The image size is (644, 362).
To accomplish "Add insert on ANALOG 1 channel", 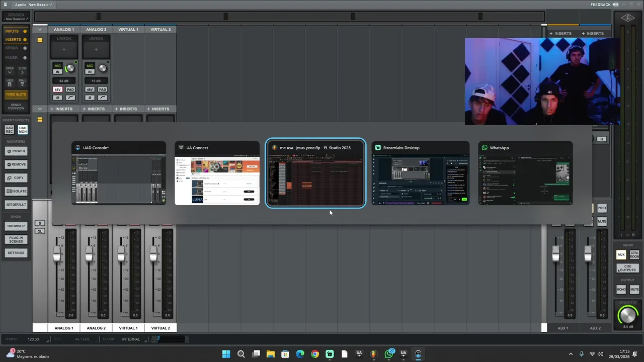I will point(61,109).
